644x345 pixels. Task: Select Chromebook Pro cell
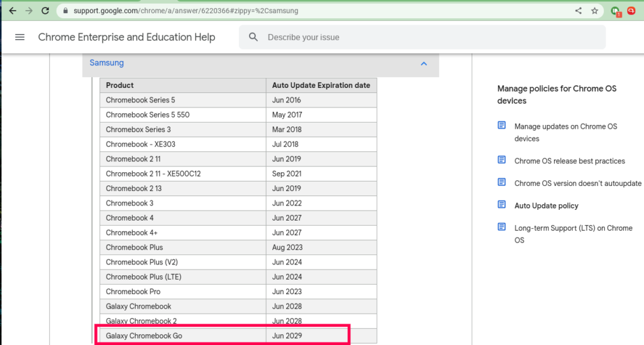pyautogui.click(x=183, y=292)
